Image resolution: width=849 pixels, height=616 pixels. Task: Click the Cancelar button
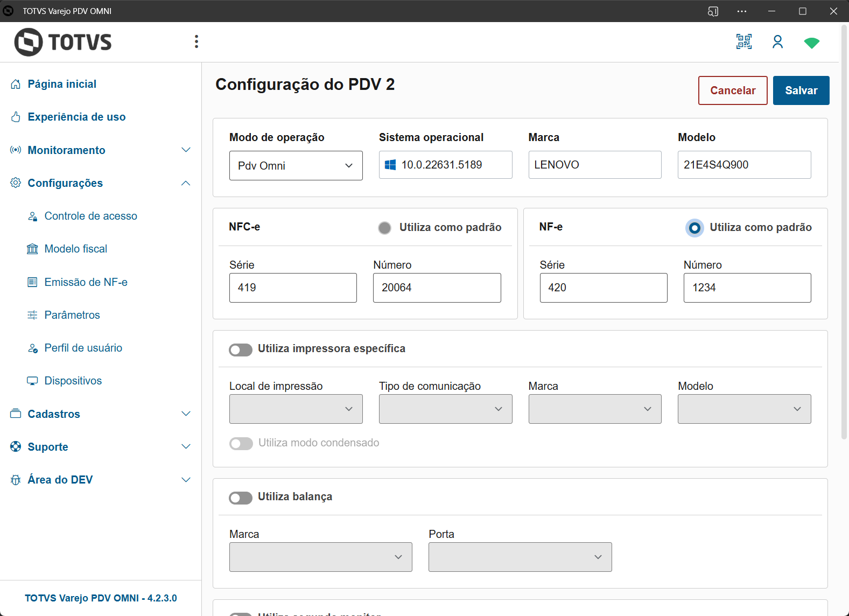(732, 90)
